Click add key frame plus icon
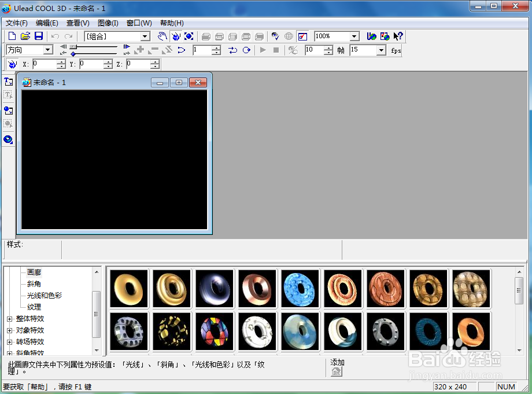Viewport: 532px width, 394px height. (x=139, y=50)
